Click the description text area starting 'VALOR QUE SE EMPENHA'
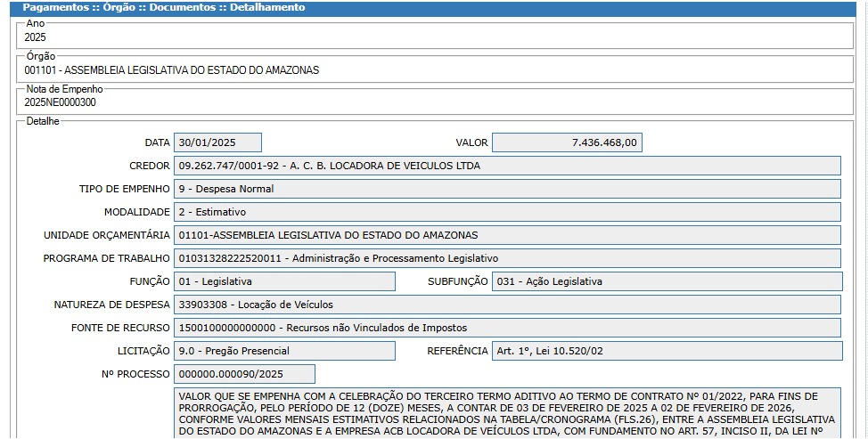The width and height of the screenshot is (868, 439). point(507,412)
